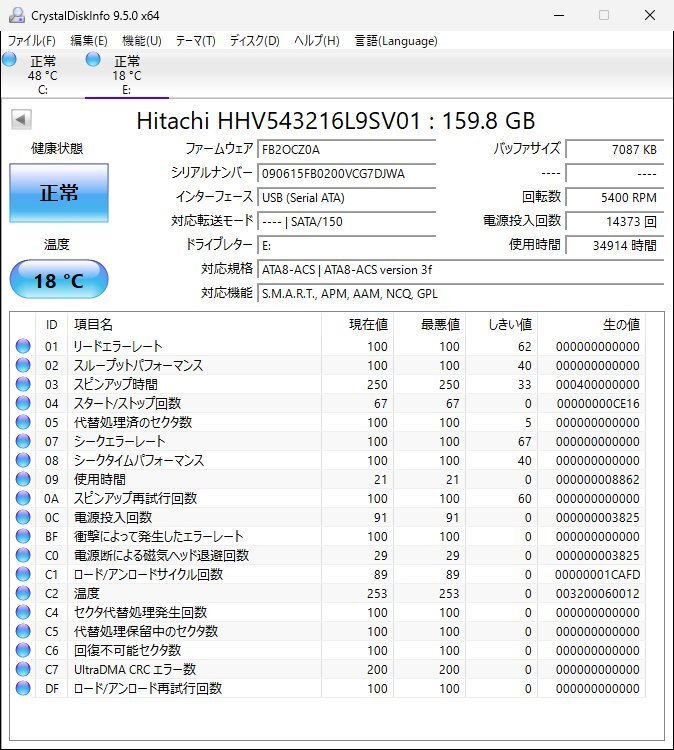Click the 最悪値 column header

pyautogui.click(x=430, y=325)
